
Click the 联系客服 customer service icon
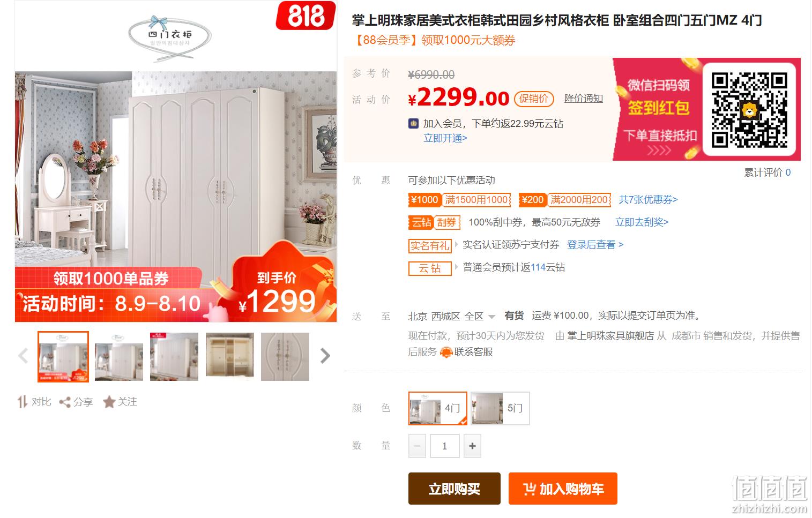point(446,352)
